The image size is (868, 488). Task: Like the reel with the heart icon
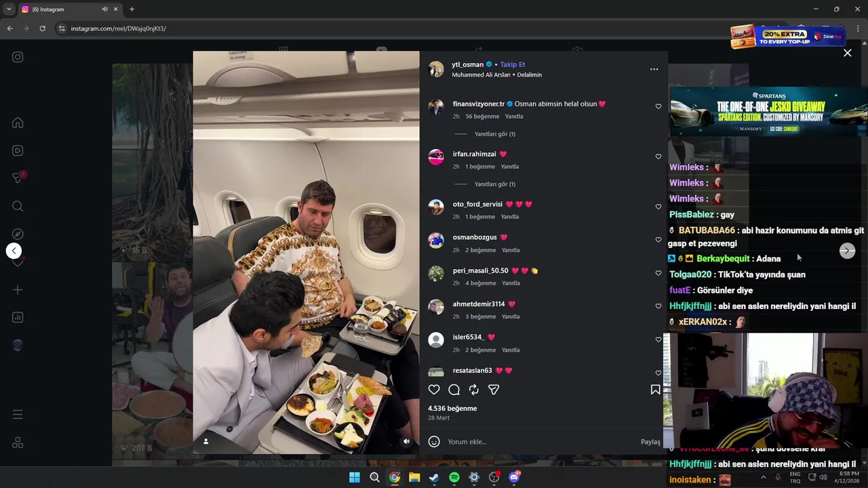434,390
